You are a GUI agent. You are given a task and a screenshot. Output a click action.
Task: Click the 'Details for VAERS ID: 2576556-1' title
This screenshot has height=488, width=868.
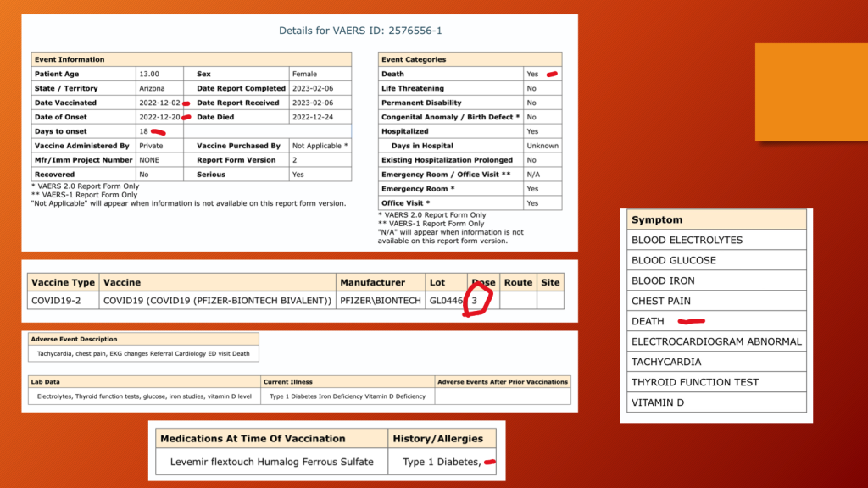pyautogui.click(x=360, y=30)
